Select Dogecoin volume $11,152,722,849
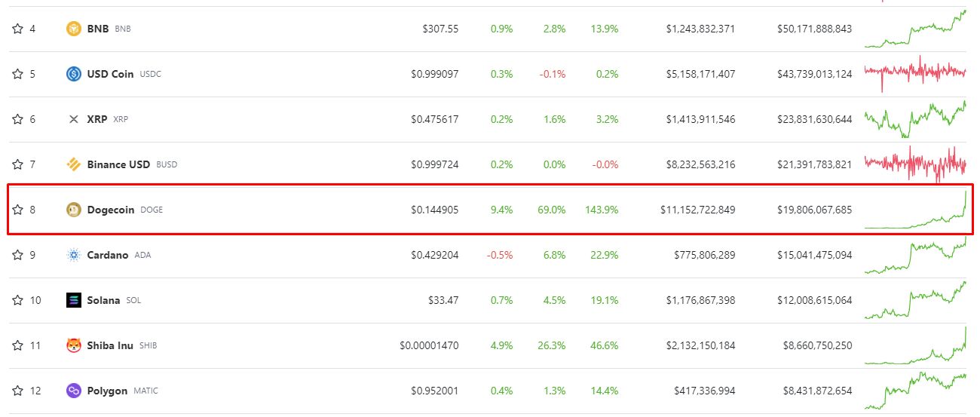980x417 pixels. (x=697, y=210)
